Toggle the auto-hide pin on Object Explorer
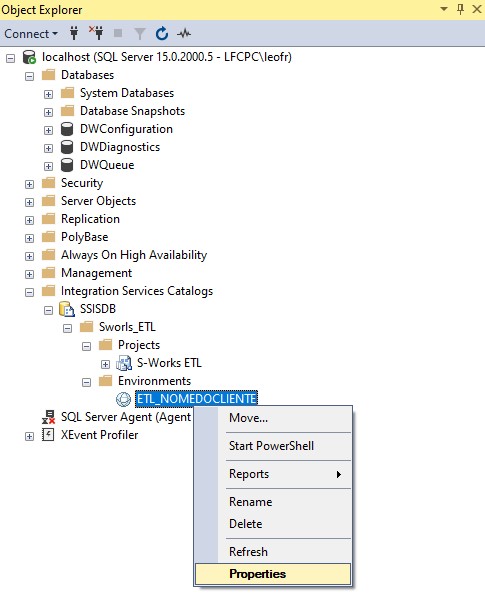Image resolution: width=485 pixels, height=599 pixels. 461,9
